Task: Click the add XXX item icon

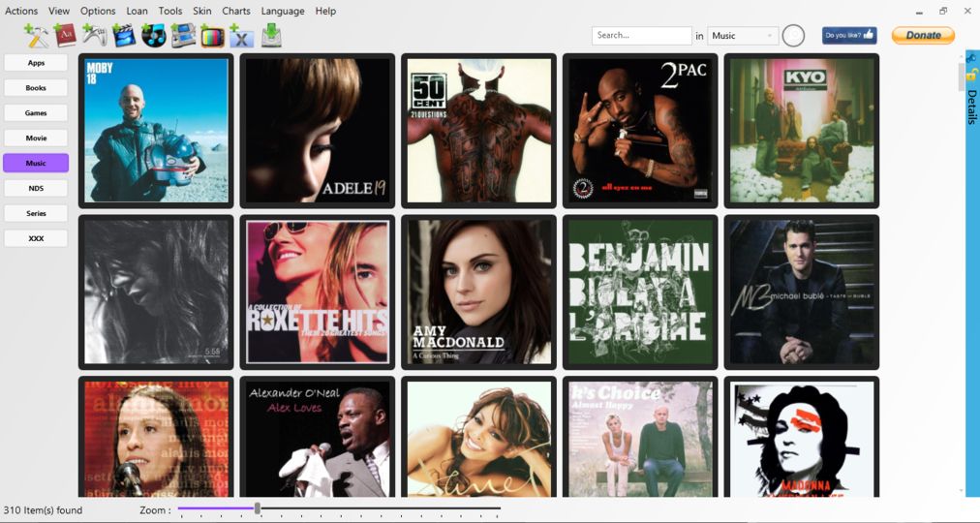Action: pyautogui.click(x=241, y=36)
